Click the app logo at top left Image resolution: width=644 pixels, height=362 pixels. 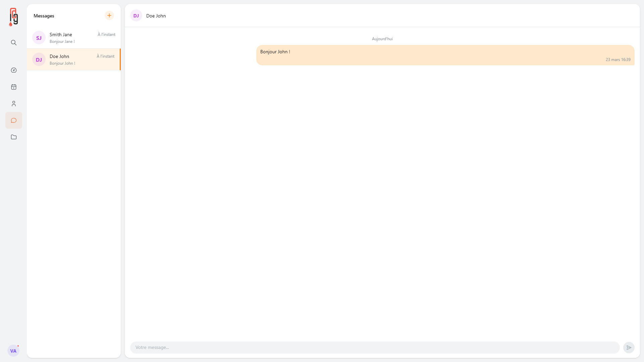point(14,17)
